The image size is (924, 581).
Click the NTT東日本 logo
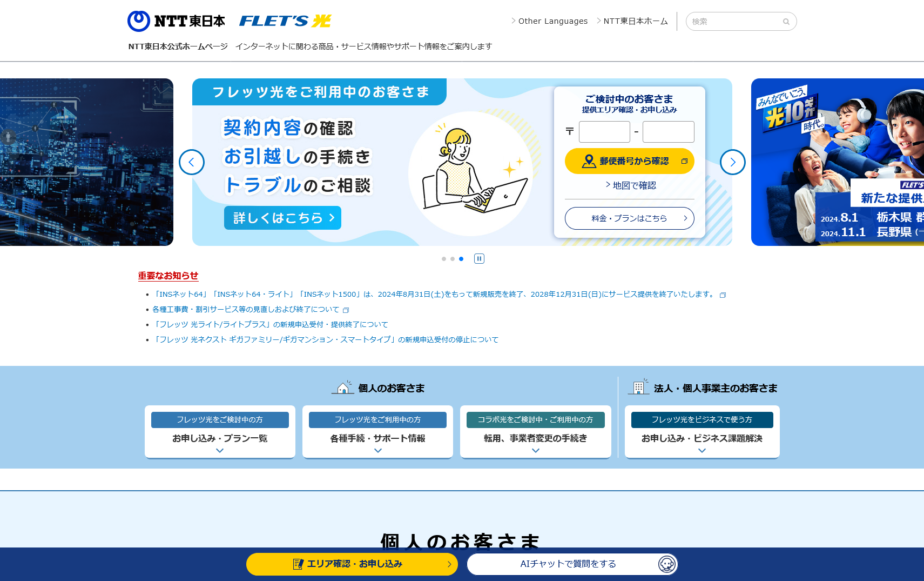click(177, 21)
